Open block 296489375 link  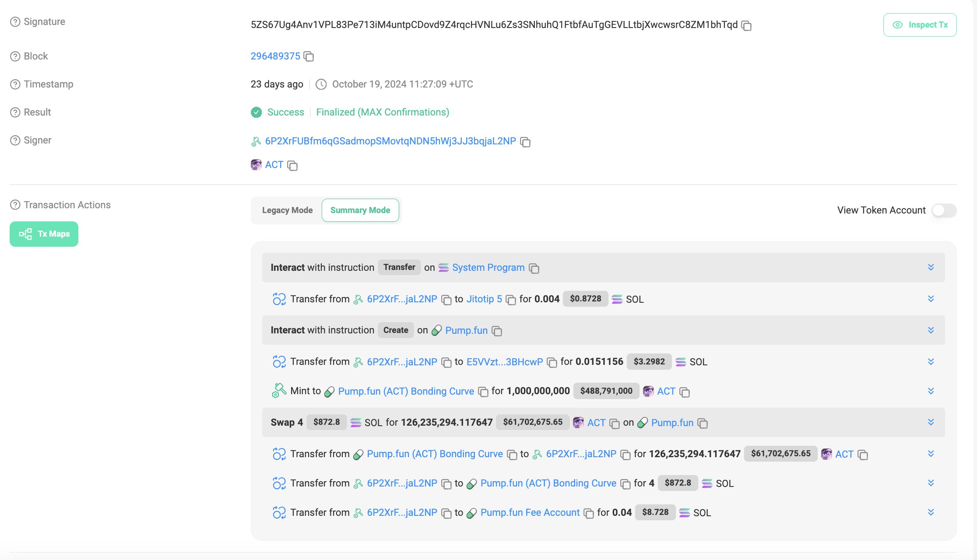pos(275,56)
